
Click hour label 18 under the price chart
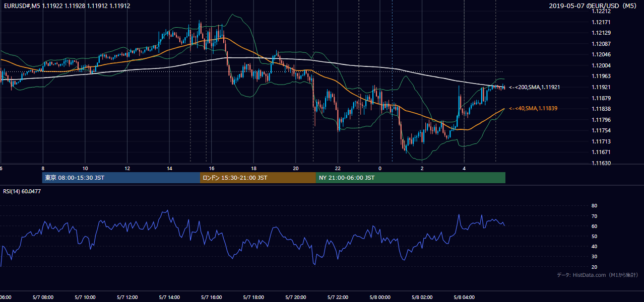pyautogui.click(x=254, y=168)
